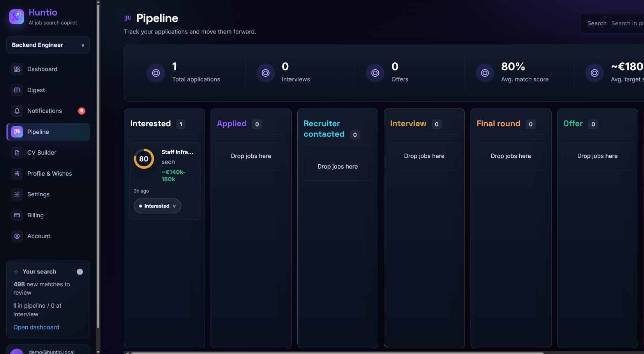The height and width of the screenshot is (354, 644).
Task: Click the Notifications bell icon
Action: tap(17, 111)
